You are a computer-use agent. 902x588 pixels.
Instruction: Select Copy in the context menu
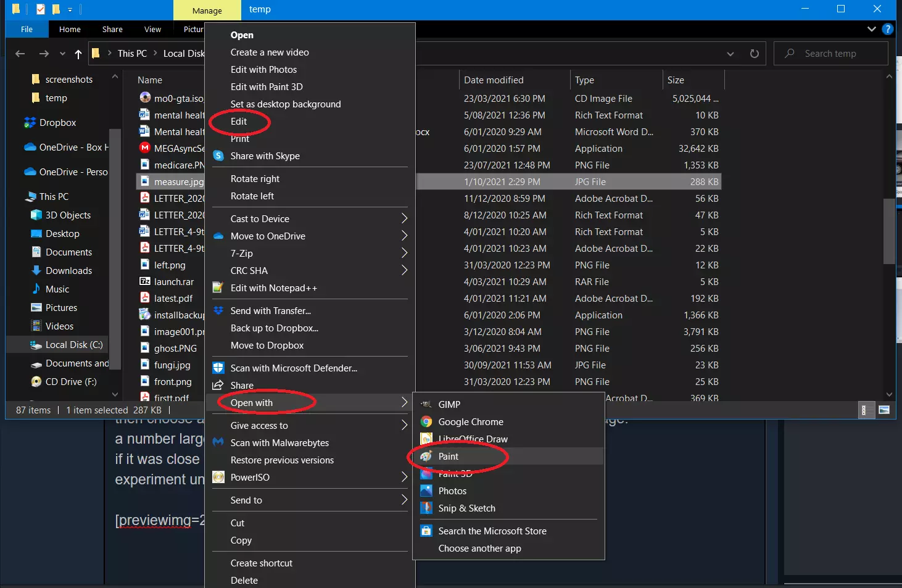[x=241, y=540]
